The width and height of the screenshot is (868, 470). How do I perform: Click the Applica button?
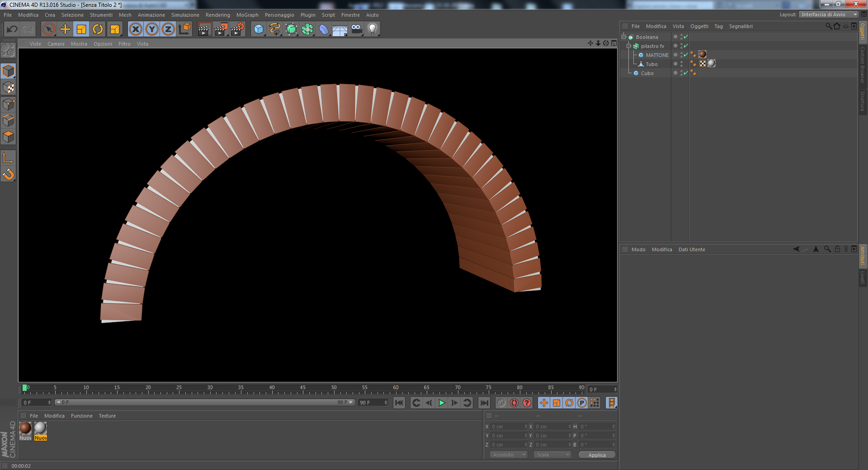tap(597, 455)
